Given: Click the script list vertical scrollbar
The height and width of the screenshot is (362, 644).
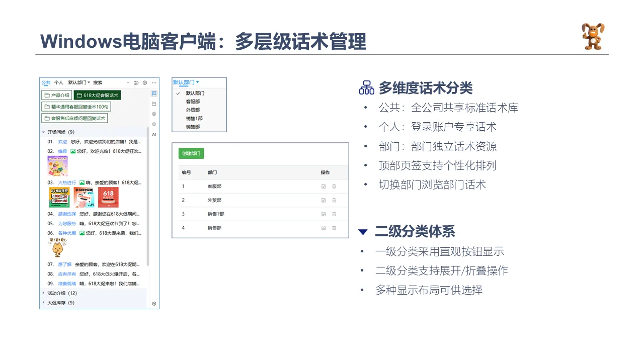Looking at the screenshot, I should [x=147, y=196].
